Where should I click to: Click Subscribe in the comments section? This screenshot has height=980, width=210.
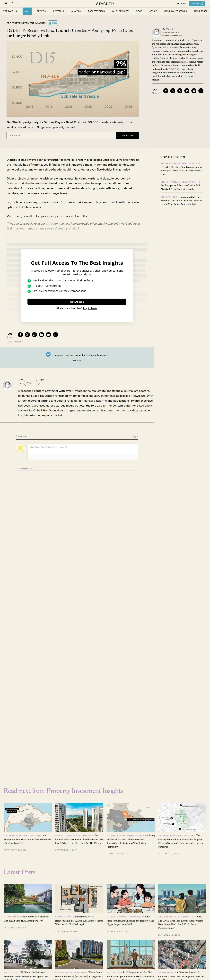pos(21,436)
